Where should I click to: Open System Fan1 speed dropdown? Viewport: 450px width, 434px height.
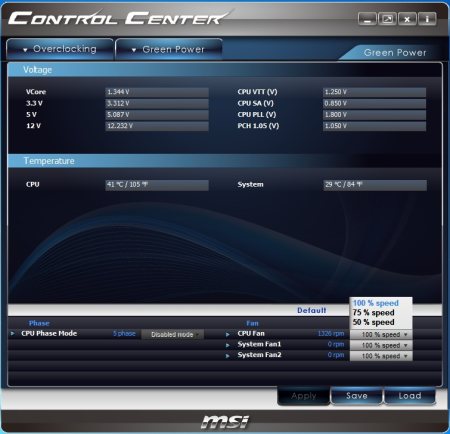click(381, 345)
